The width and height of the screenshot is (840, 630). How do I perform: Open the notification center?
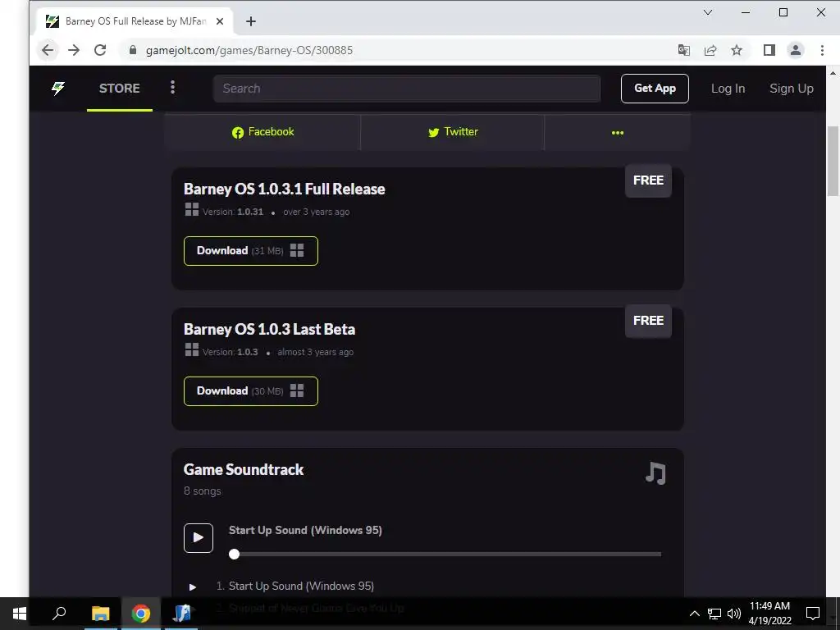[x=813, y=614]
